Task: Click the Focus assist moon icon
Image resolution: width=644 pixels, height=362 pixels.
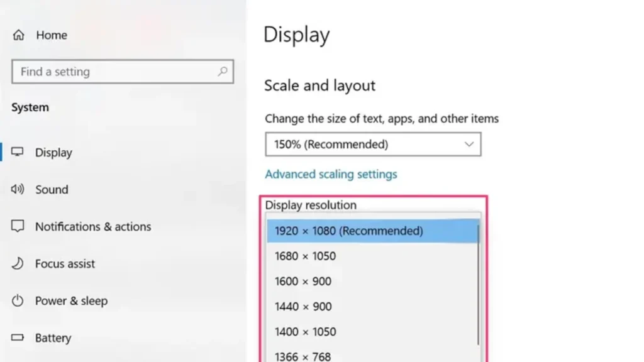Action: (x=17, y=263)
